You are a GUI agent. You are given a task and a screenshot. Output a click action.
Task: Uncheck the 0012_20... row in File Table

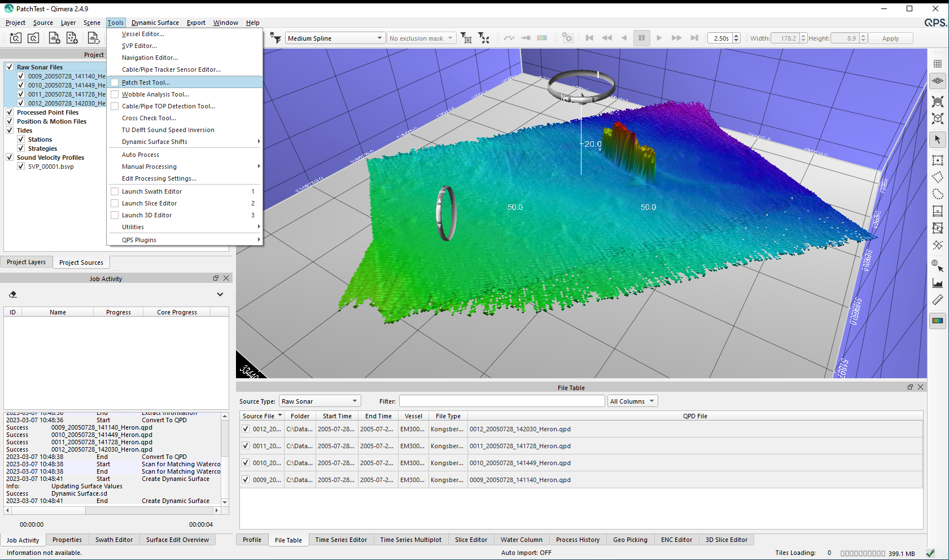tap(246, 429)
